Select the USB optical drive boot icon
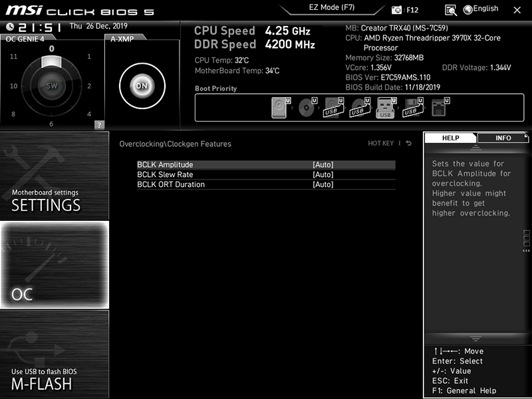Viewport: 532px width, 399px height. click(360, 108)
